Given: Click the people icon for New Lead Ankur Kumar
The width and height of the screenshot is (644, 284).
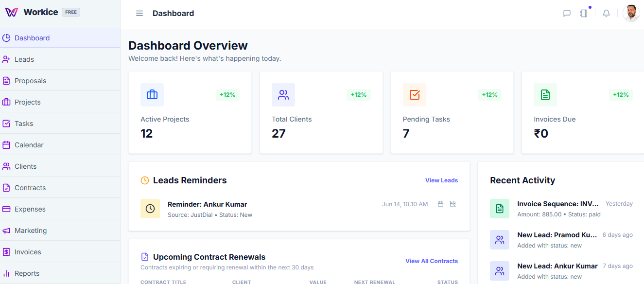Looking at the screenshot, I should pos(500,271).
